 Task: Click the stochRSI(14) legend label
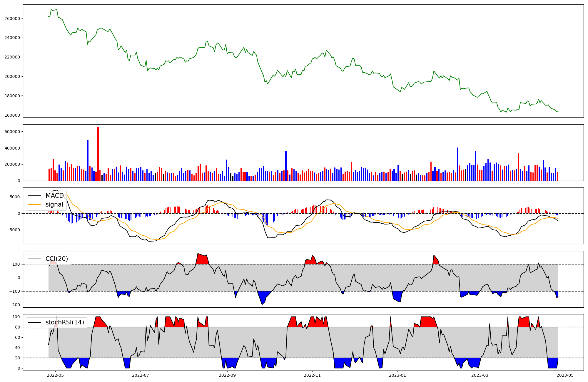pos(65,322)
